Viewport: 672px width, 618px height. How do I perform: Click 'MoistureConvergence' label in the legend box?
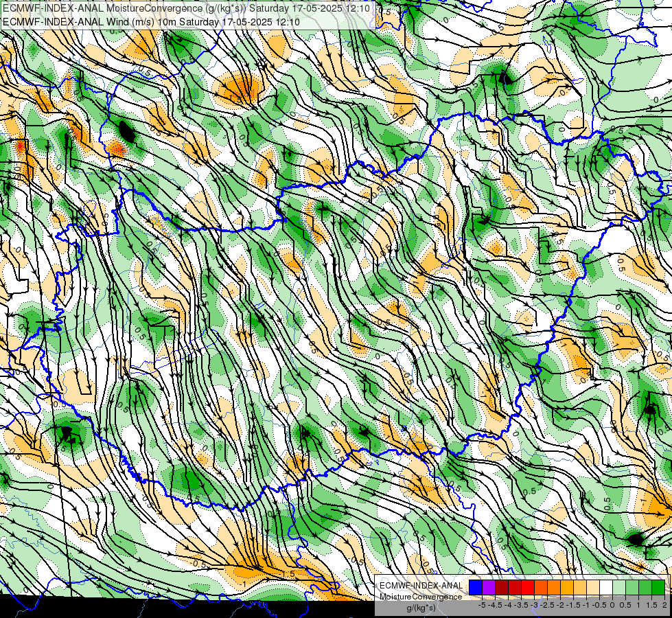click(421, 597)
